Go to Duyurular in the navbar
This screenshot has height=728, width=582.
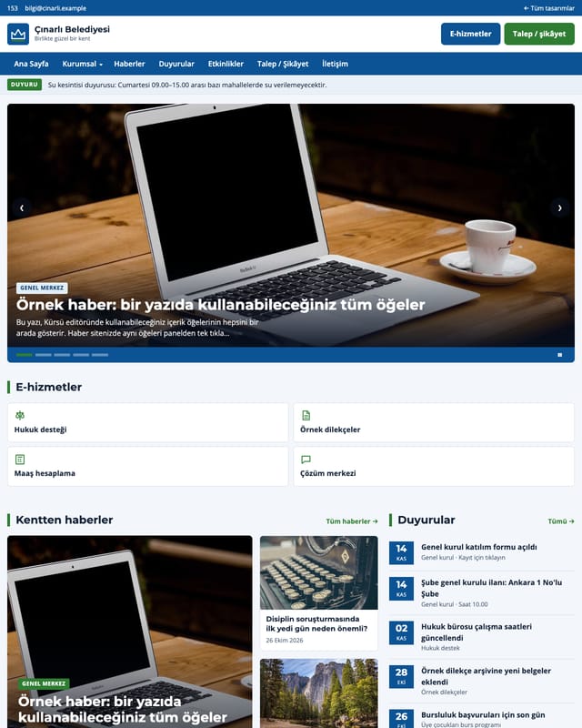176,64
